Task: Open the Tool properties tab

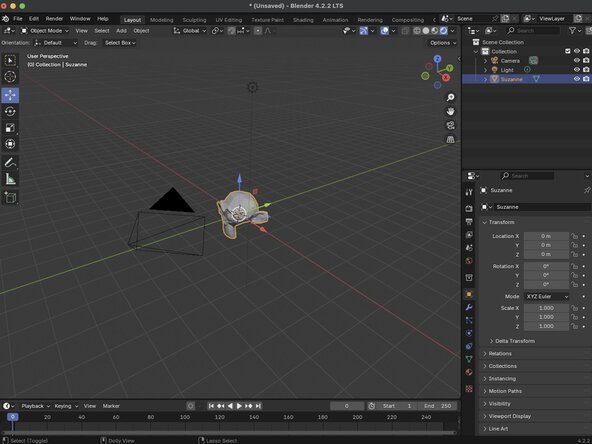Action: click(469, 192)
